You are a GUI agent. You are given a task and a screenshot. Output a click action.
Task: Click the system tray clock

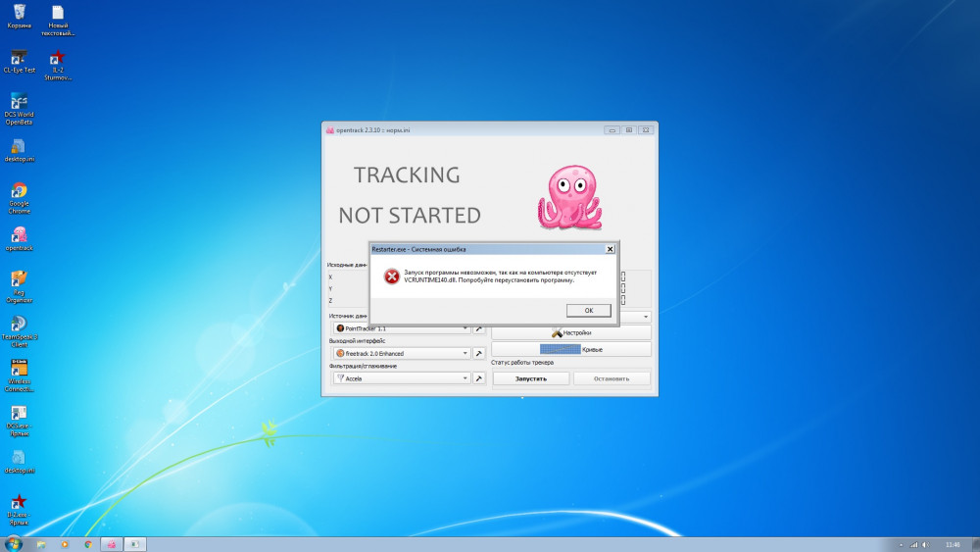[953, 544]
